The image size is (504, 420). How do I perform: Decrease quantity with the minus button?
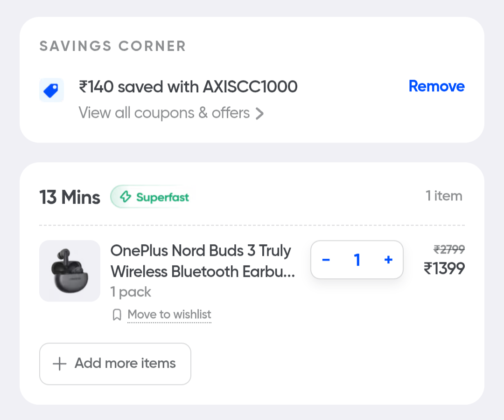point(326,260)
